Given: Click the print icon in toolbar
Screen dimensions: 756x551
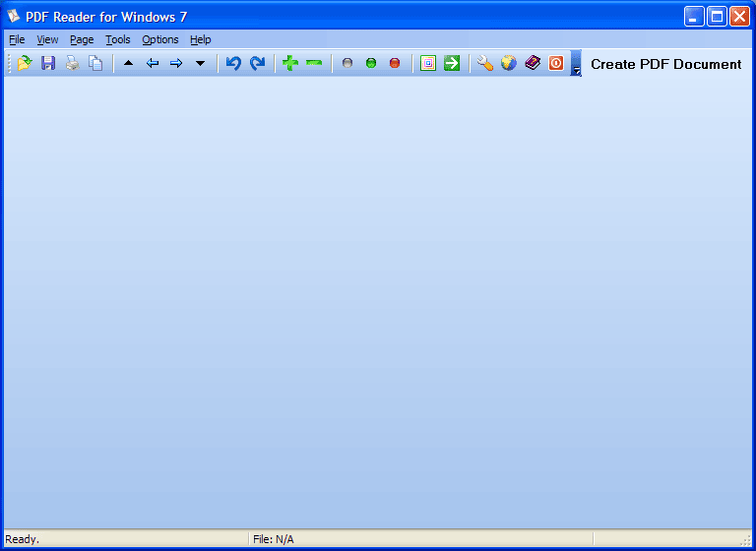Looking at the screenshot, I should pos(72,64).
